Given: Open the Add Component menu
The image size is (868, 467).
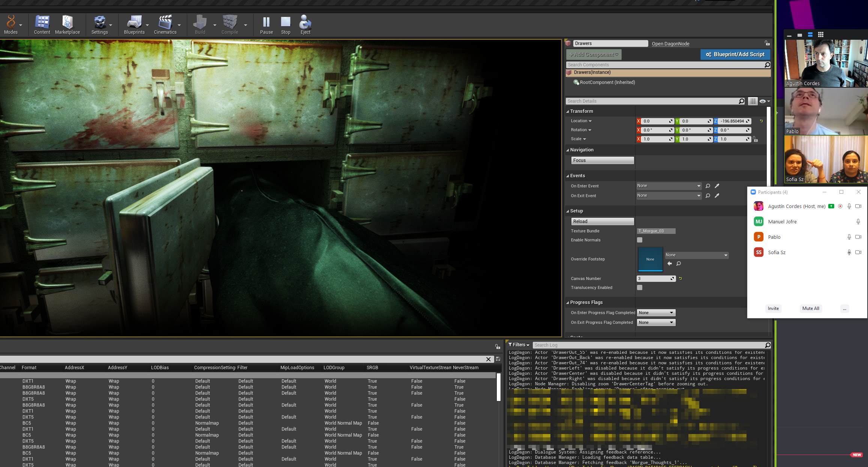Looking at the screenshot, I should [x=594, y=55].
